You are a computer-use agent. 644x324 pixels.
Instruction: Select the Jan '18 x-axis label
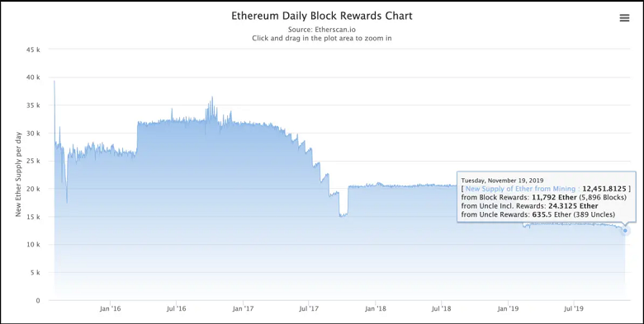(376, 308)
